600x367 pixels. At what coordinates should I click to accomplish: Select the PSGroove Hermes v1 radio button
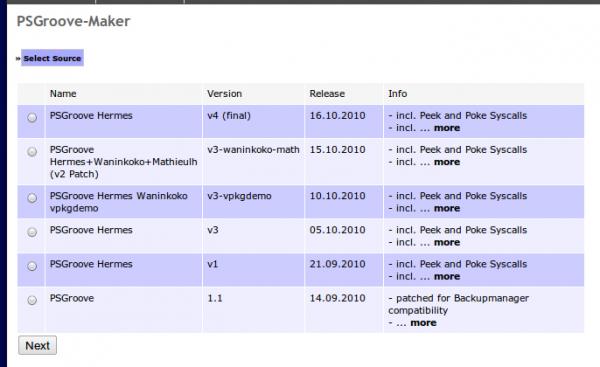pos(32,266)
